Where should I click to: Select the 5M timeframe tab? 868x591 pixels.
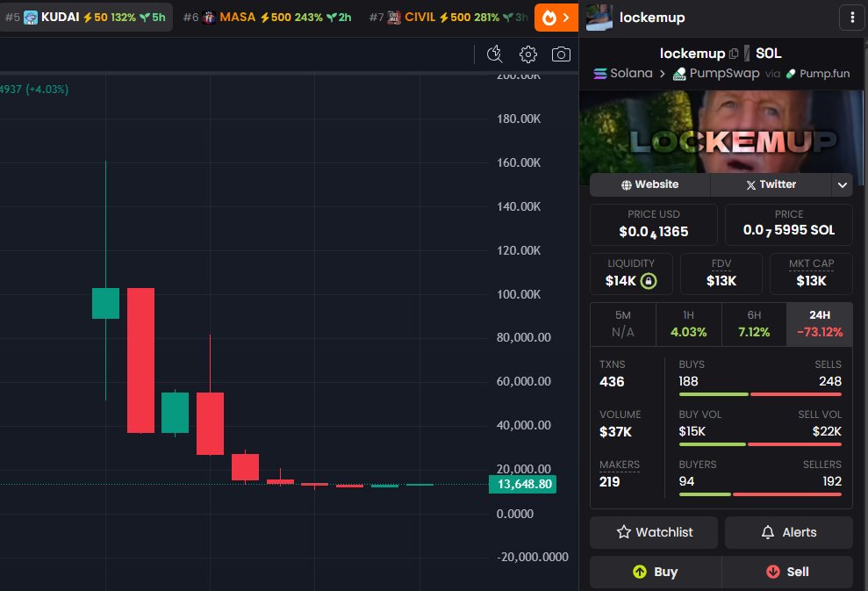point(623,324)
